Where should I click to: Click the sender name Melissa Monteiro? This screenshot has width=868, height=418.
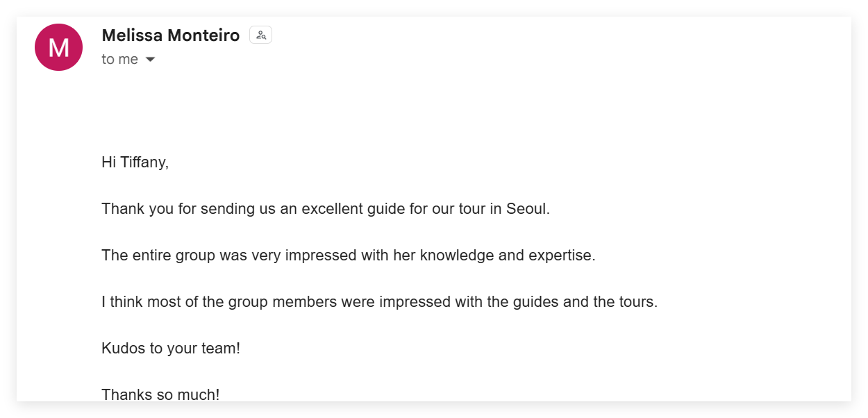click(170, 35)
